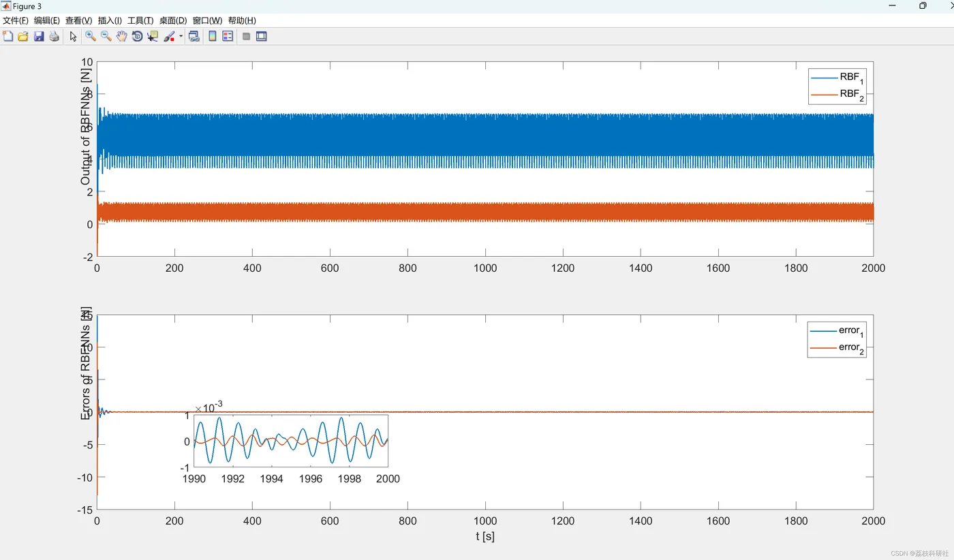954x560 pixels.
Task: Select the Zoom In magnifier tool
Action: 90,36
